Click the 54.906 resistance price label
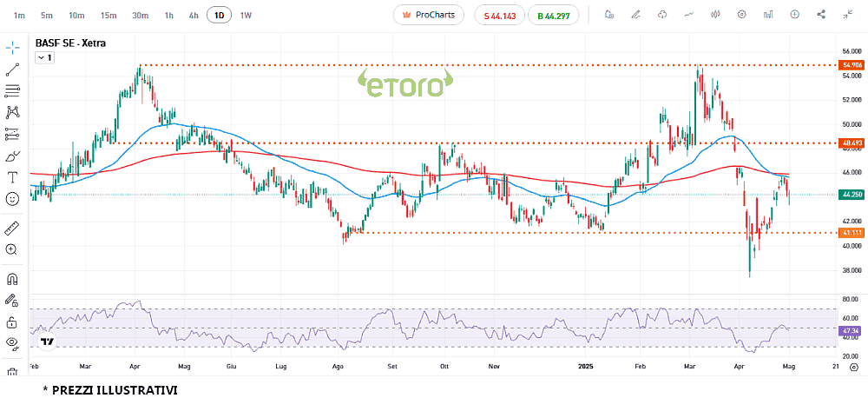868x398 pixels. coord(851,65)
